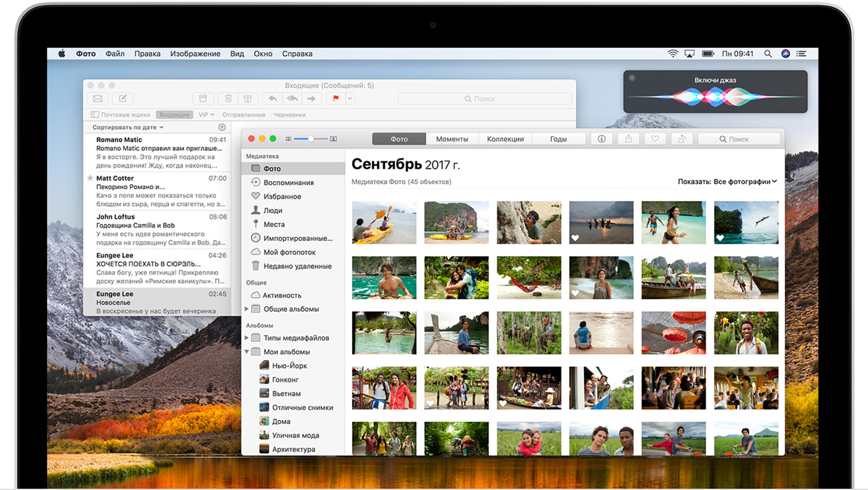
Task: Close the Siri panel with X
Action: coord(632,78)
